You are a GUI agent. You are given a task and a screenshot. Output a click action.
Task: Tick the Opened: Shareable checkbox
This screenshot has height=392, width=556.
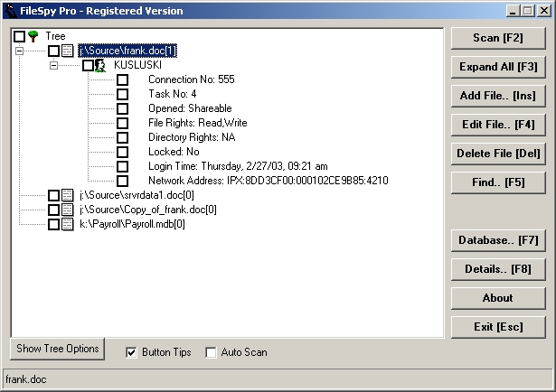point(122,108)
